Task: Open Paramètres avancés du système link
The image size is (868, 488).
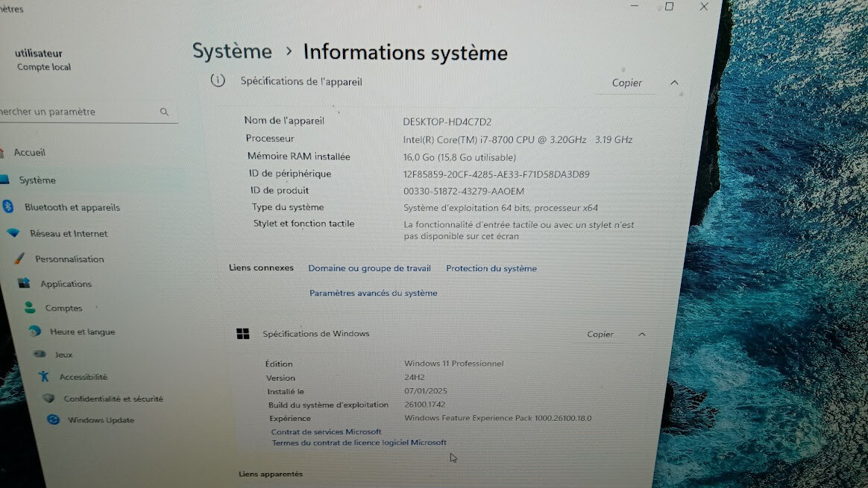Action: tap(373, 294)
